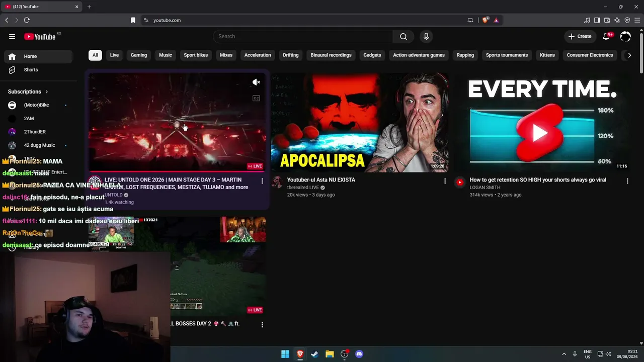This screenshot has height=362, width=644.
Task: Select the Binaural recordings chip
Action: coord(331,55)
